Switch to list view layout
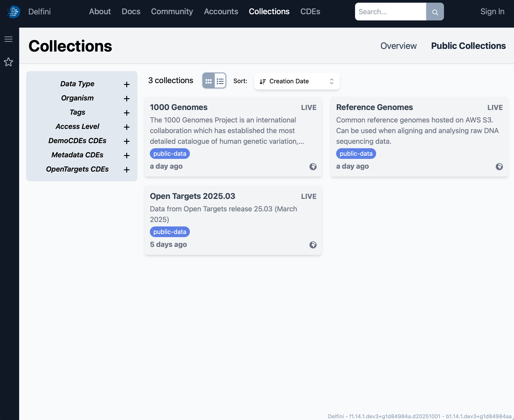Screen dimensions: 514x420 tap(220, 81)
